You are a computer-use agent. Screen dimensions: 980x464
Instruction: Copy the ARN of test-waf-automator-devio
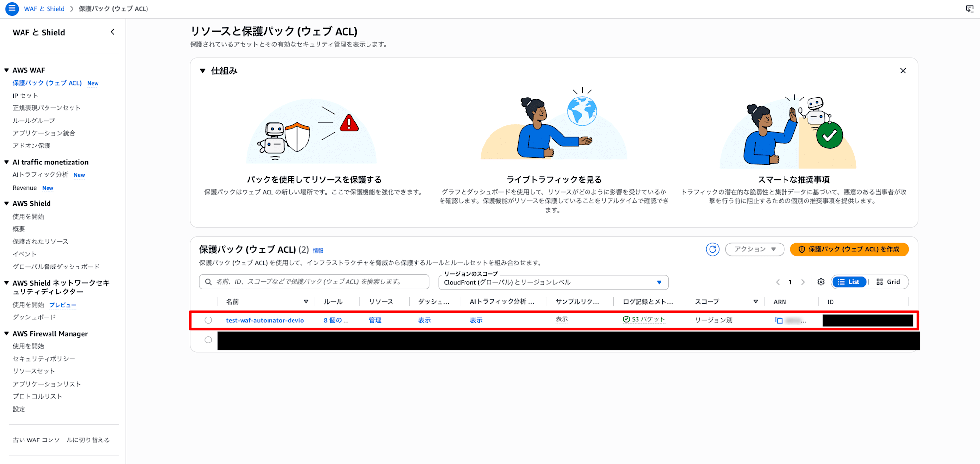[x=779, y=320]
